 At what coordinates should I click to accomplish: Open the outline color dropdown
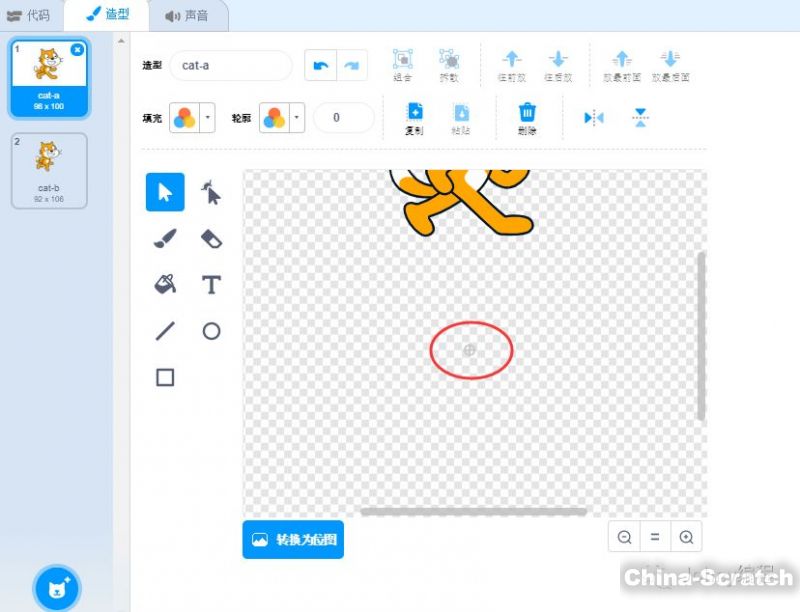pos(297,118)
